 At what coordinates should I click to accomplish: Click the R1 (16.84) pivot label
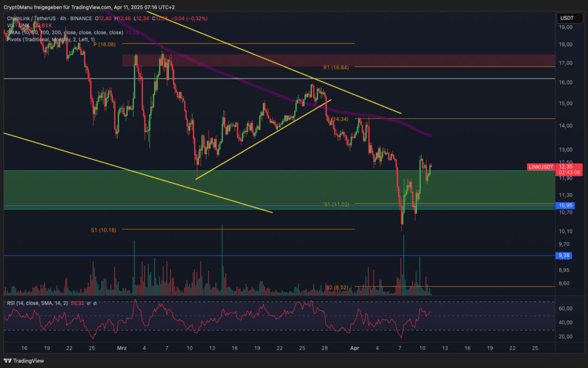pyautogui.click(x=336, y=68)
